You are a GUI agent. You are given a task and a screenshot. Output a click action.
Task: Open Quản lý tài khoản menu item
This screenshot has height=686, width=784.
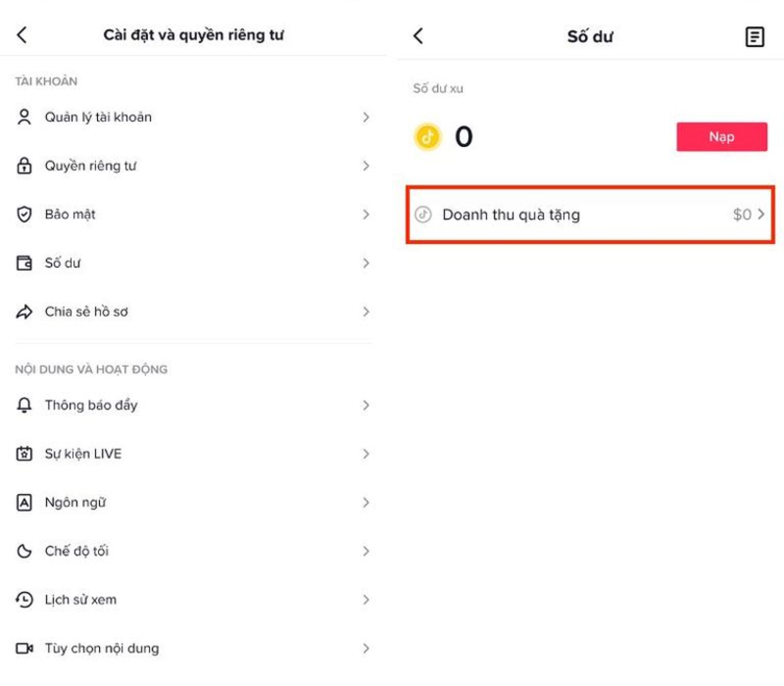pyautogui.click(x=98, y=118)
